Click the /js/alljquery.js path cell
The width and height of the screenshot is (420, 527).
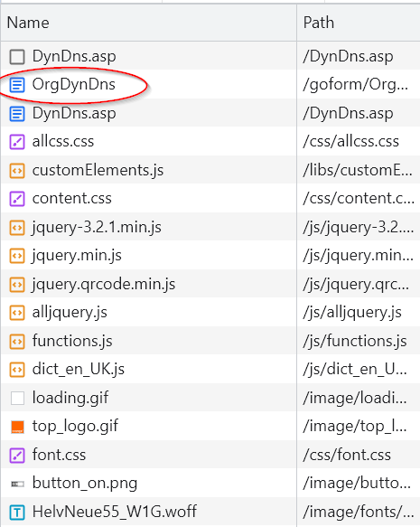point(359,313)
